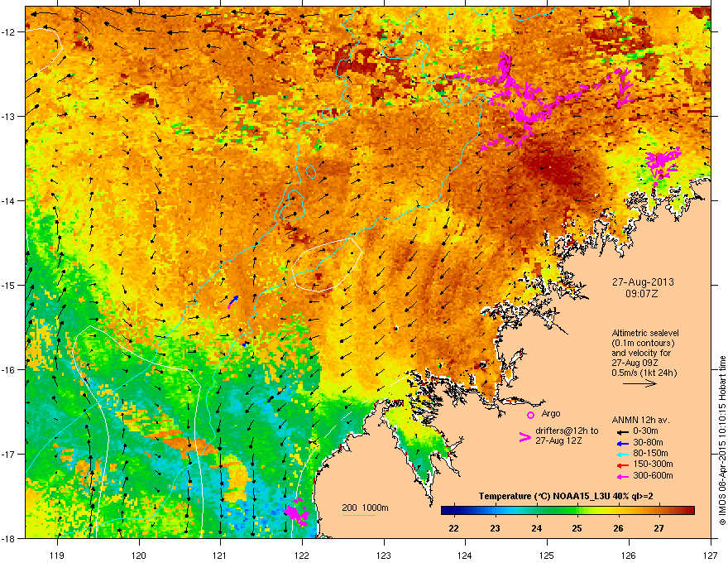Screen dimensions: 728x563
Task: Click the vertical IMOS copyright timestamp text
Action: [722, 440]
